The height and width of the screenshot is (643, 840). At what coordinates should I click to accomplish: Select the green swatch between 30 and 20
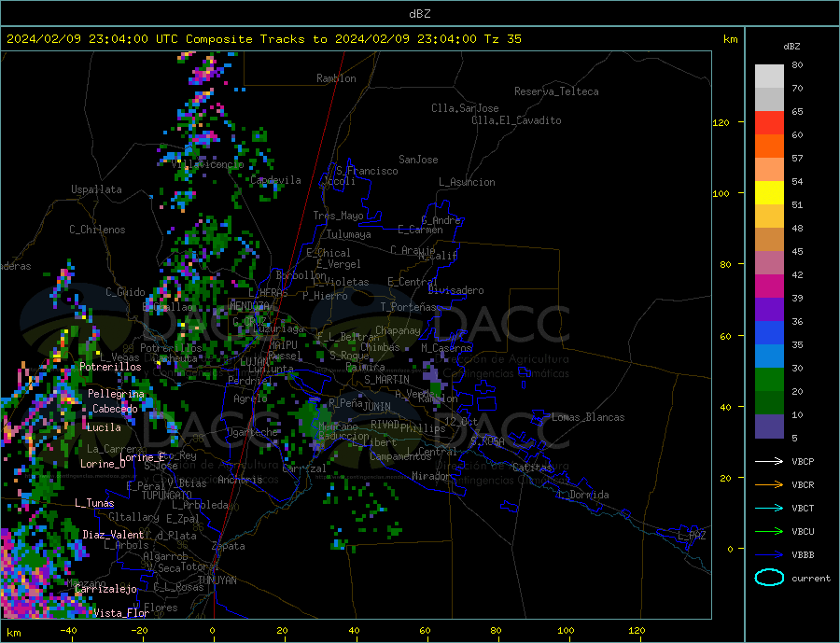[x=769, y=380]
